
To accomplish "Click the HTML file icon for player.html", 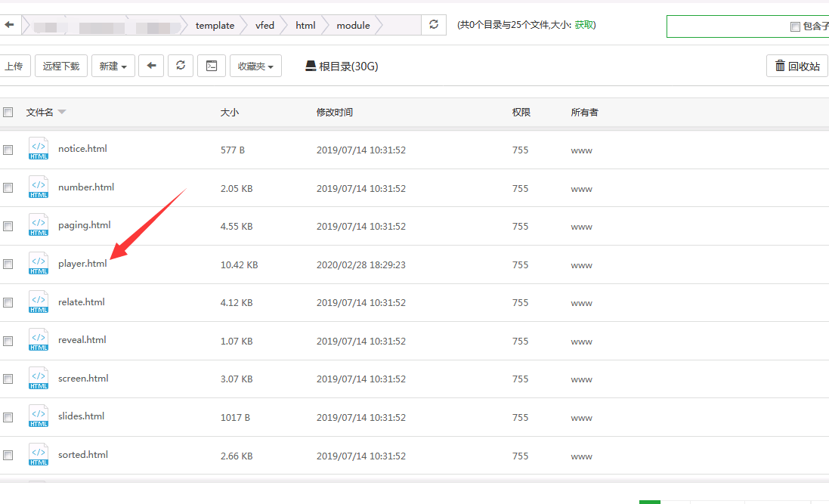I will tap(38, 264).
